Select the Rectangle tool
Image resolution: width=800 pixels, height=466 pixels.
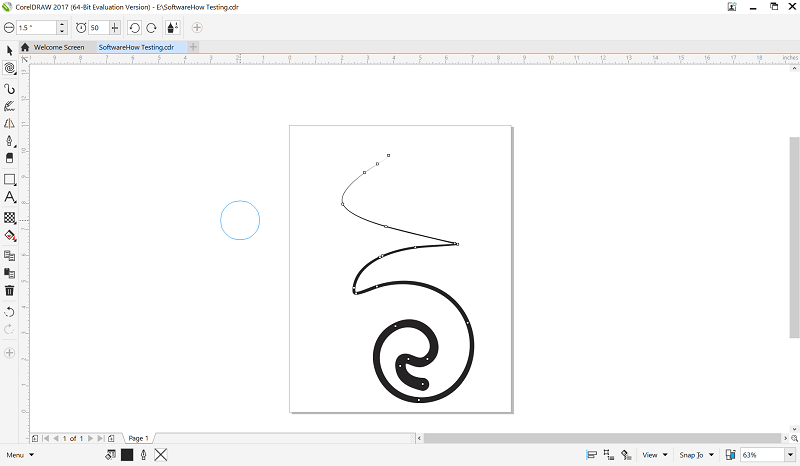coord(9,179)
